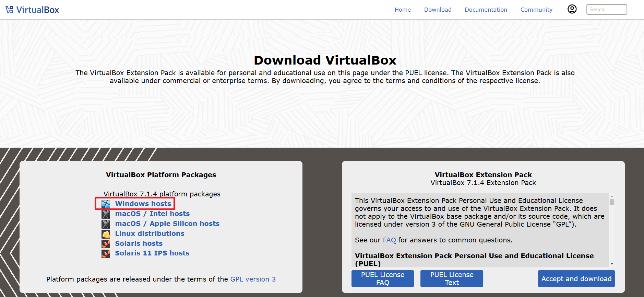644x297 pixels.
Task: Click the PUEL License Text button
Action: pyautogui.click(x=452, y=278)
